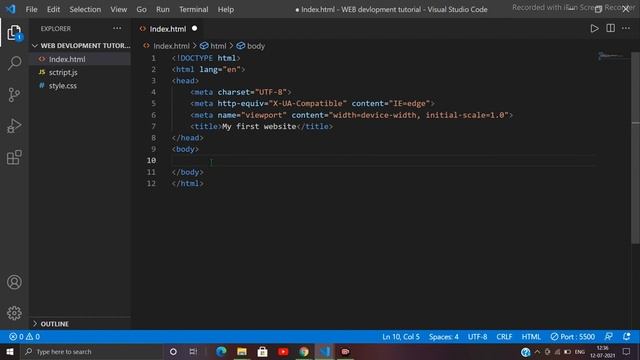This screenshot has width=640, height=360.
Task: Open the Selection menu
Action: tap(85, 9)
